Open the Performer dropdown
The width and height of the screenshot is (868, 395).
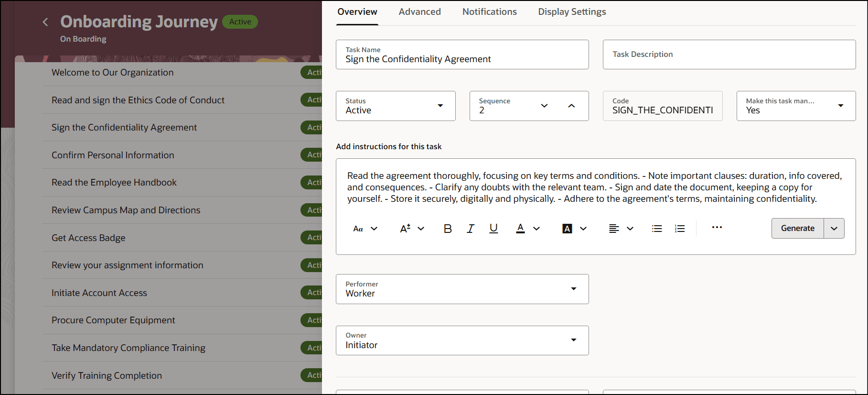click(x=462, y=289)
